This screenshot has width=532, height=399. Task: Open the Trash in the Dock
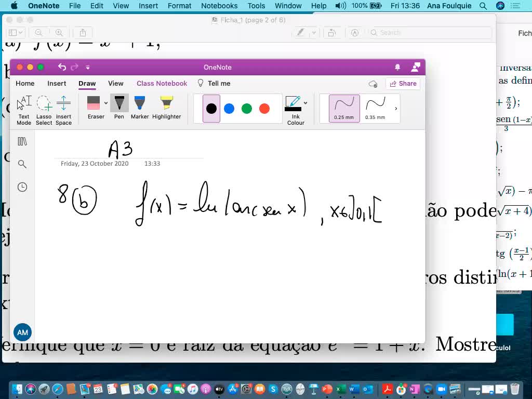(515, 389)
